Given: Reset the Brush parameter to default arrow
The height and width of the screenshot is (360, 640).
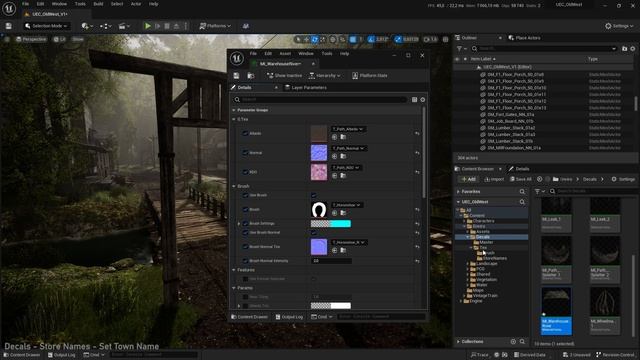Looking at the screenshot, I should pos(417,209).
